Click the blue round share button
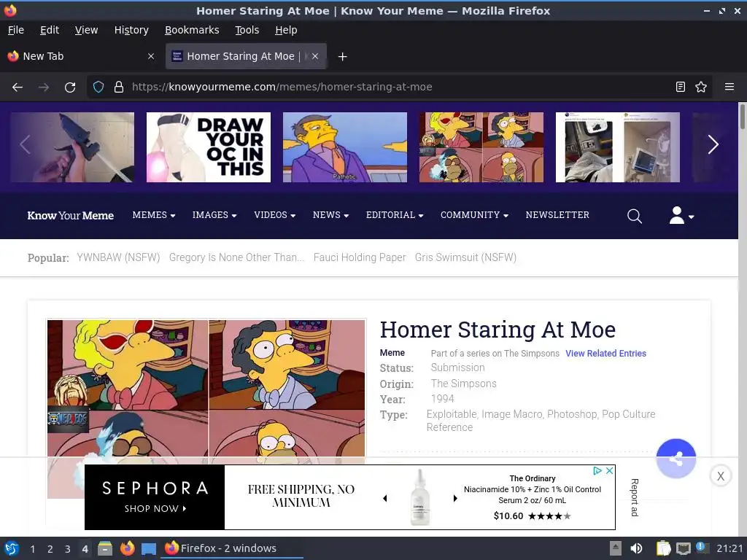Screen dimensions: 747x560 pyautogui.click(x=676, y=459)
